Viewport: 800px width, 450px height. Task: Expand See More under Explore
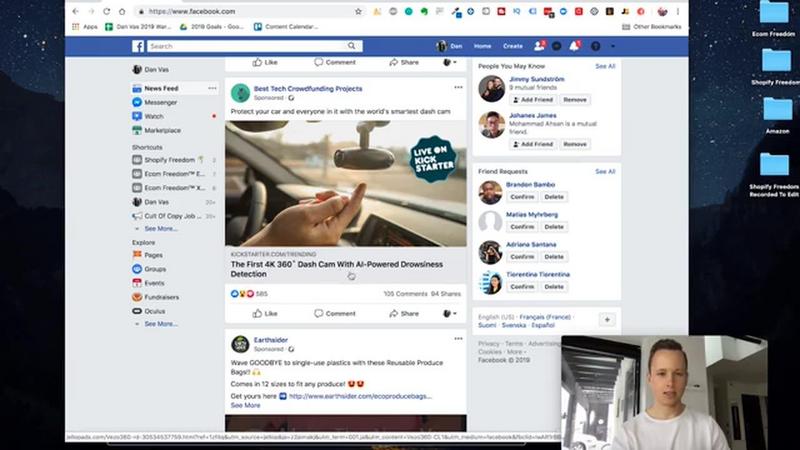point(161,324)
